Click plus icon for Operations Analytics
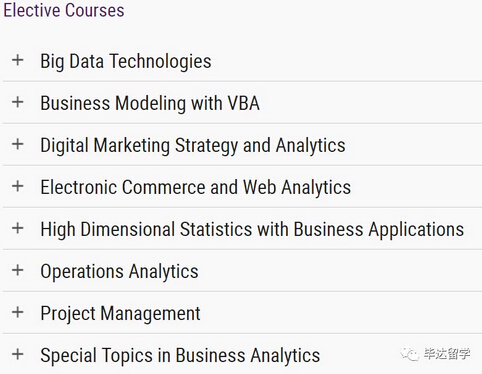This screenshot has height=374, width=482. (18, 270)
